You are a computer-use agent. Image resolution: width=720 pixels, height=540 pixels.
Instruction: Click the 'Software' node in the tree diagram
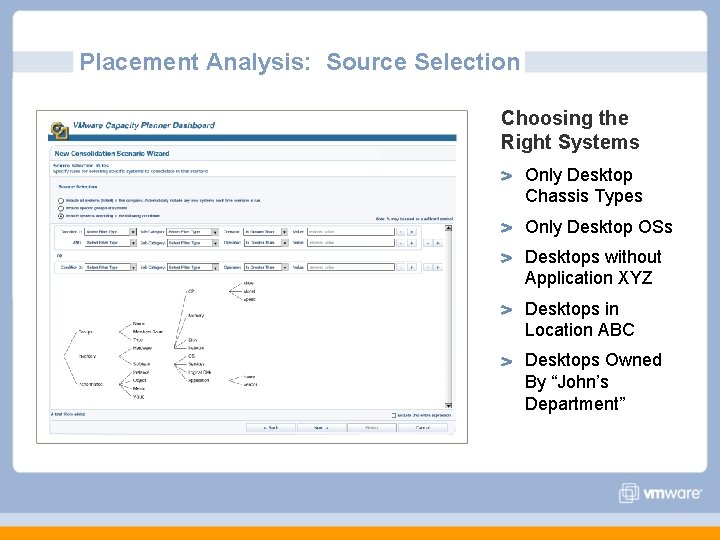coord(141,364)
